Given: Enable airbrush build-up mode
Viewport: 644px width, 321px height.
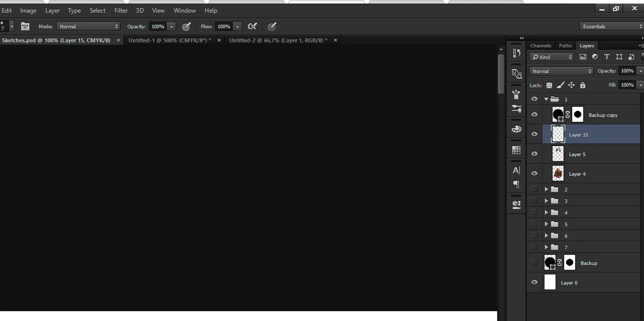Looking at the screenshot, I should 253,26.
